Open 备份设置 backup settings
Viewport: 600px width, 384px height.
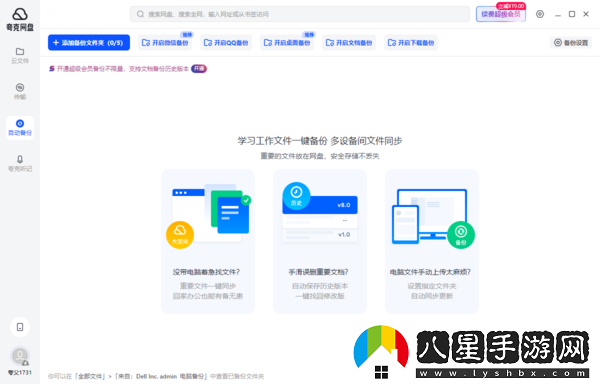(x=571, y=42)
